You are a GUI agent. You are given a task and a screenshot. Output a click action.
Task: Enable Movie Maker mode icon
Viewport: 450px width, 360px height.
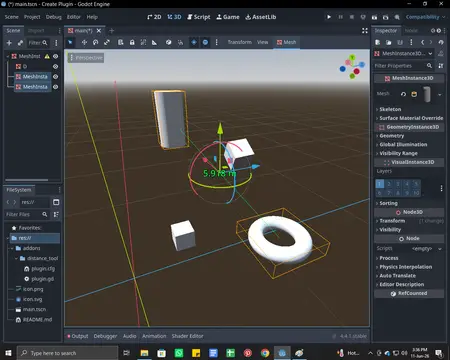pyautogui.click(x=397, y=17)
